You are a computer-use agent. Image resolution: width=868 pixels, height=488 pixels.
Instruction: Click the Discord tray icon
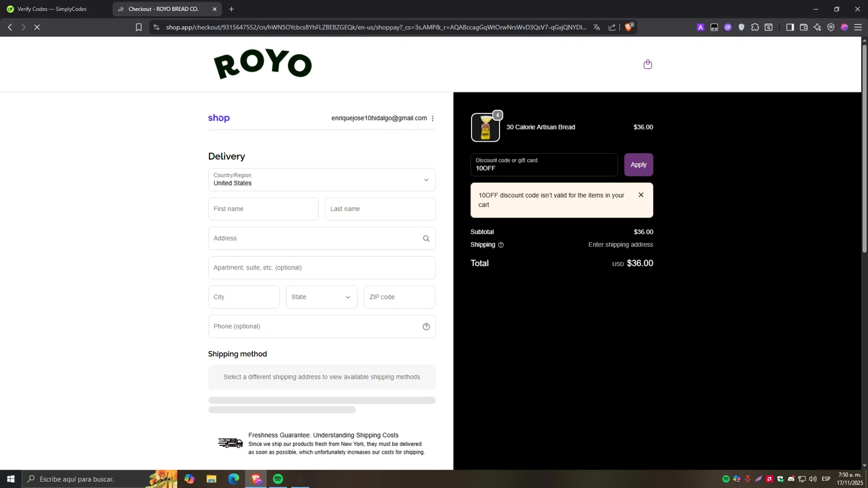pos(791,479)
